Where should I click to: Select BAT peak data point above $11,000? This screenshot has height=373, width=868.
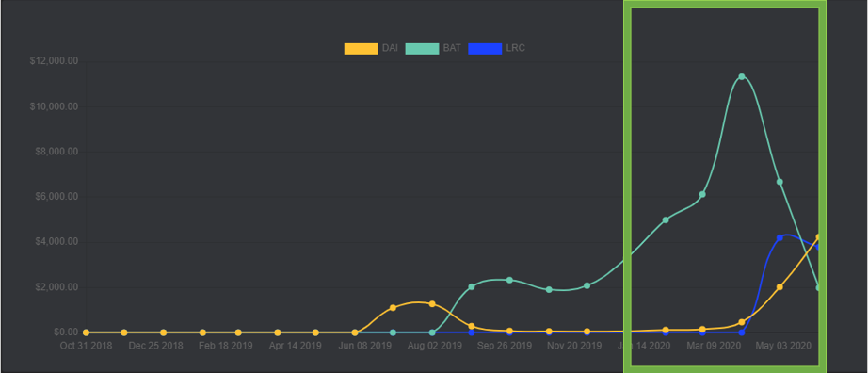pyautogui.click(x=741, y=76)
